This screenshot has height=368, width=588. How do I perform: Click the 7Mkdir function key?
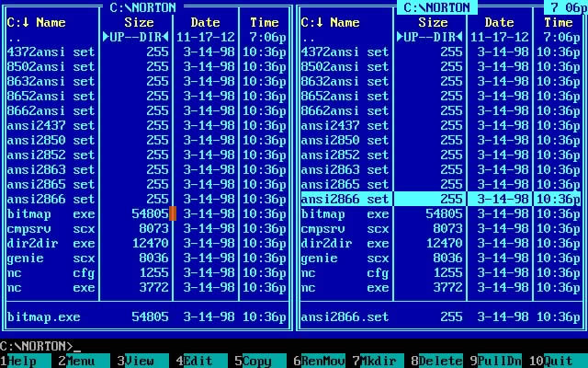tap(379, 361)
